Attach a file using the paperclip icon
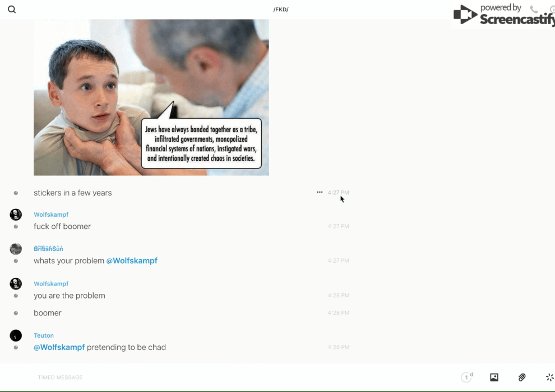This screenshot has width=555, height=392. (522, 377)
